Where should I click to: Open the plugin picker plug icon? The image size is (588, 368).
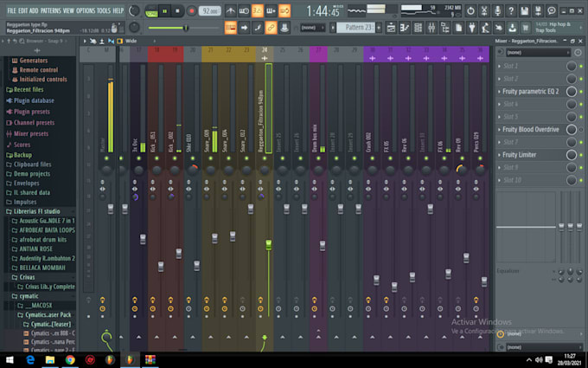pyautogui.click(x=472, y=28)
